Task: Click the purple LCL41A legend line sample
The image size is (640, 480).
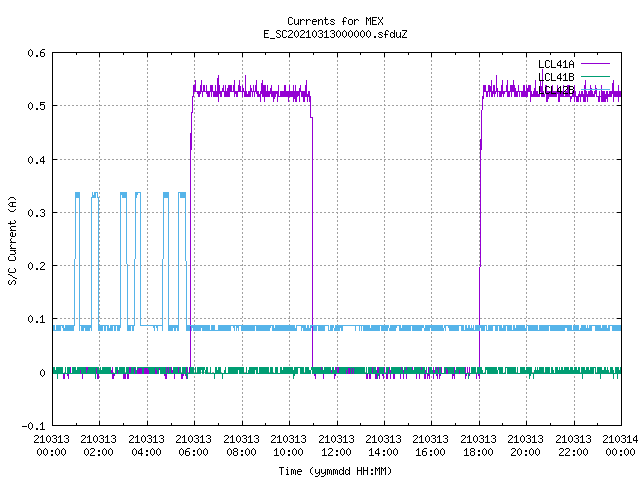Action: click(595, 64)
